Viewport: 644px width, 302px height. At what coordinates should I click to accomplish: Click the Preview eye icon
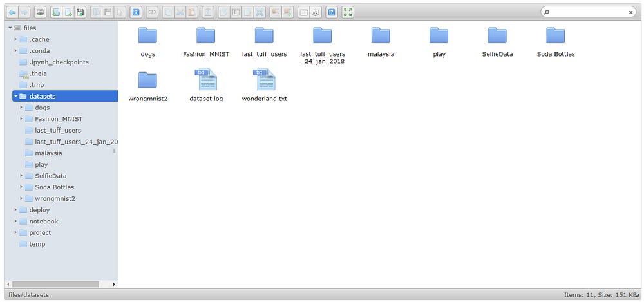click(153, 12)
